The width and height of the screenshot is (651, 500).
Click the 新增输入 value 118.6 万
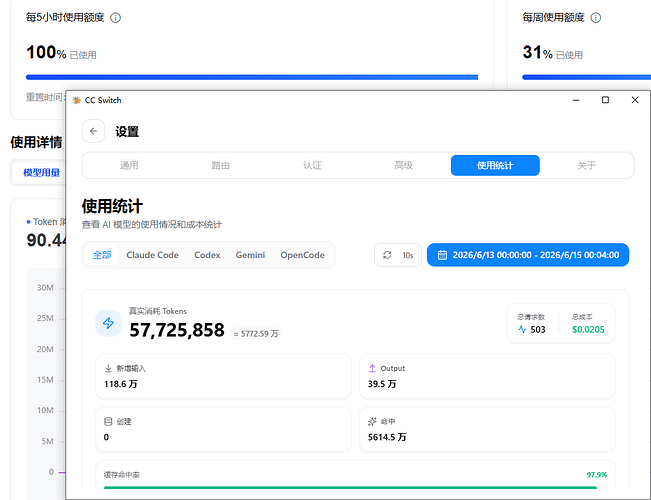point(121,384)
